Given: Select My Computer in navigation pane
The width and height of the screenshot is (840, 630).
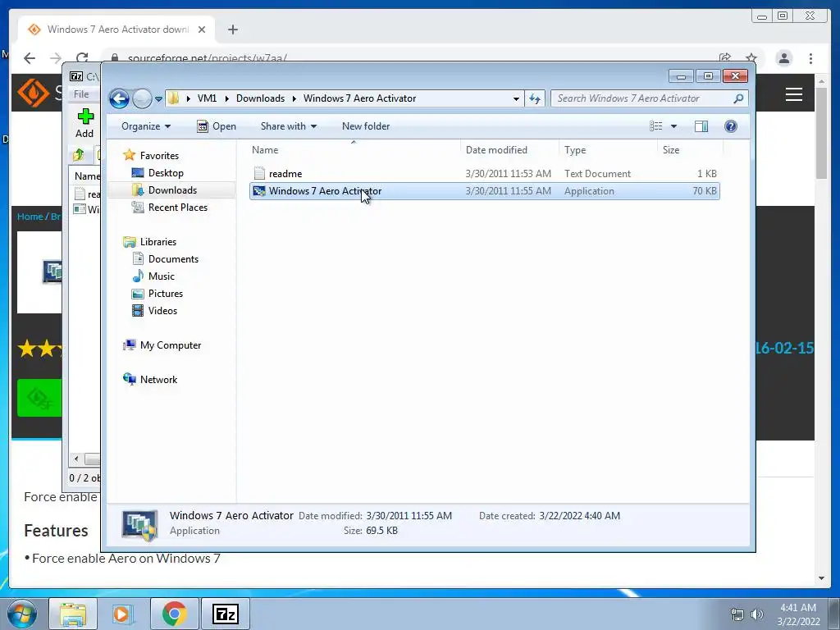Looking at the screenshot, I should coord(171,345).
